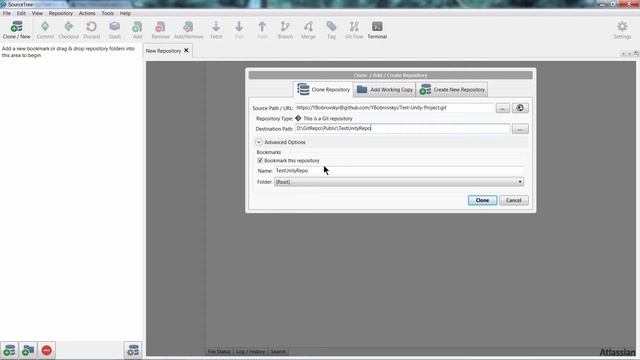Screen dimensions: 640x360
Task: Click the Add/Remove toolbar icon
Action: [188, 30]
